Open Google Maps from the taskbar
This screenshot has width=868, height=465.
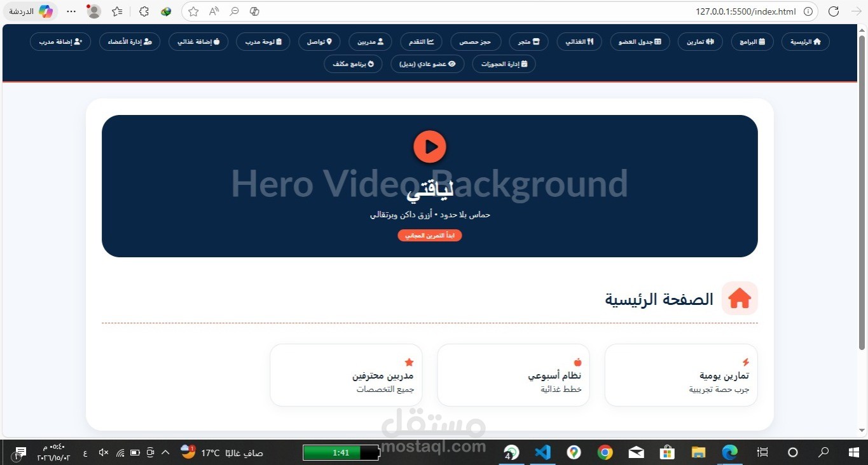pyautogui.click(x=574, y=452)
